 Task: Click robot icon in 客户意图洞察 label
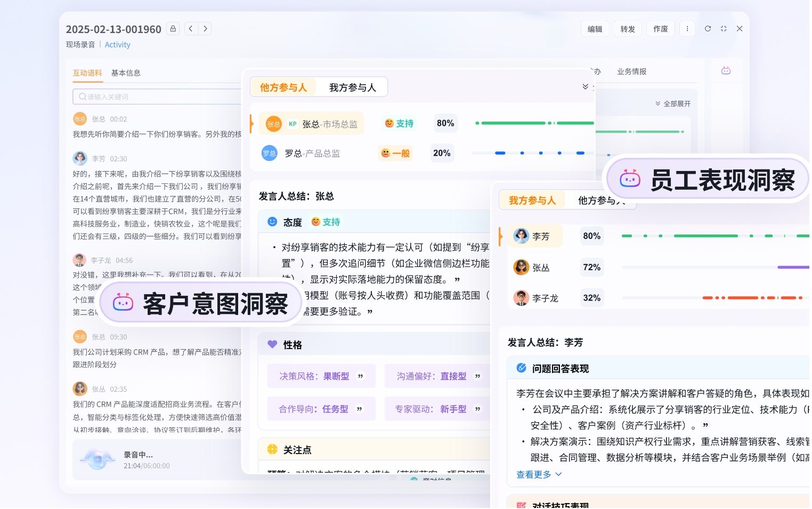(x=123, y=303)
